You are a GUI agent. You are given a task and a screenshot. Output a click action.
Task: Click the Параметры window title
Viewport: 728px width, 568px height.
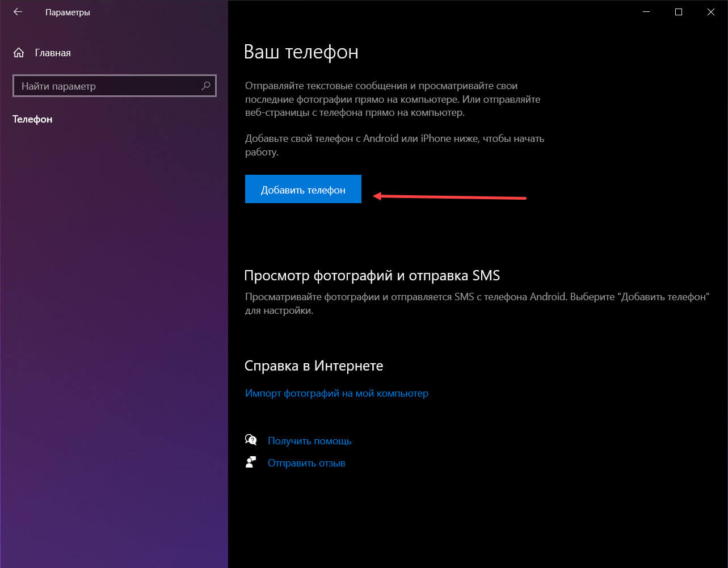click(x=68, y=12)
